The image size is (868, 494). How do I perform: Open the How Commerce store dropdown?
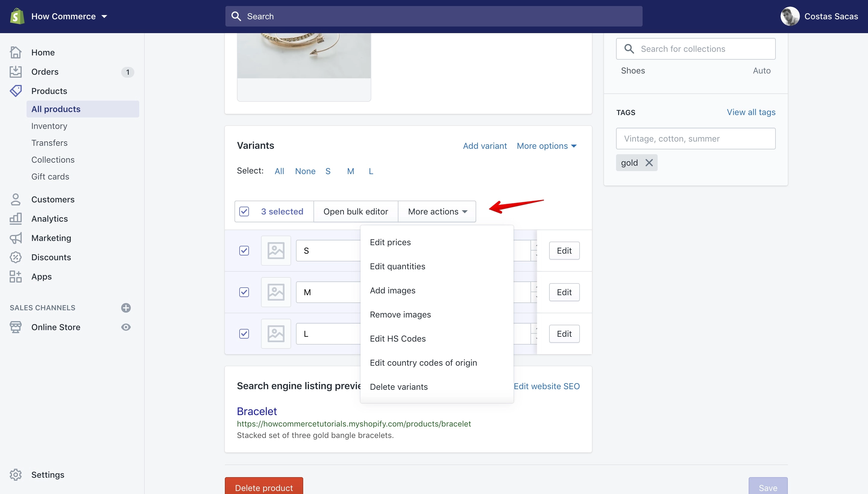point(69,16)
